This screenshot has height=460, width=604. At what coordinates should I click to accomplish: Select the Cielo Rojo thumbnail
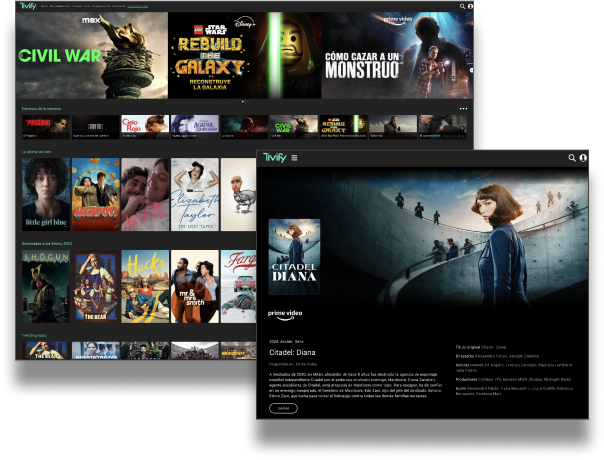point(145,127)
